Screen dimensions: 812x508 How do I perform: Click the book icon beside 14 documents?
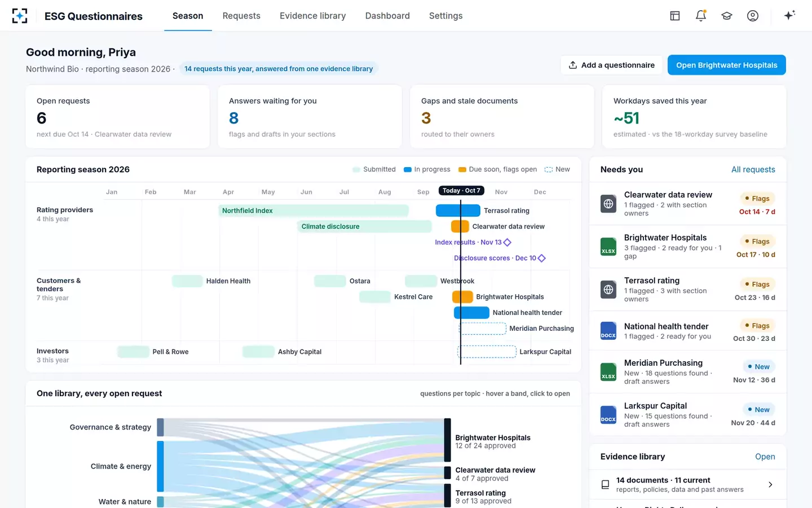coord(605,485)
